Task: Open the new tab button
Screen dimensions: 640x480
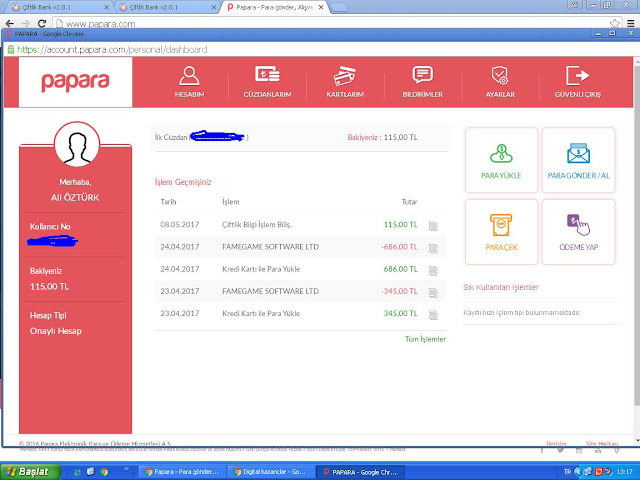Action: [x=338, y=8]
